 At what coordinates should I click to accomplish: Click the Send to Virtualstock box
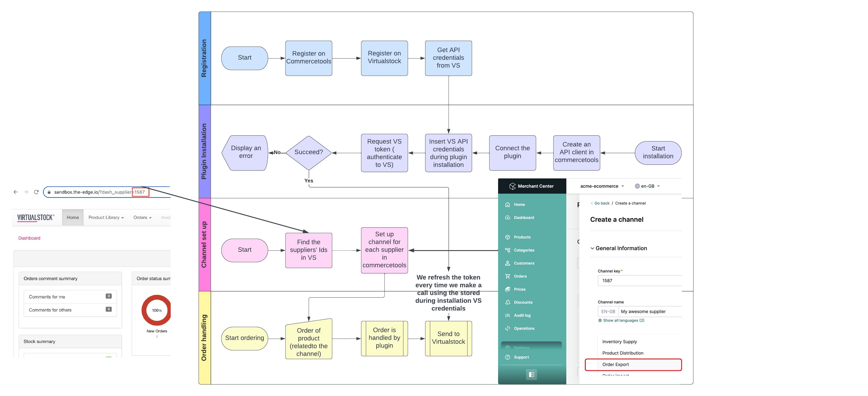click(x=449, y=338)
